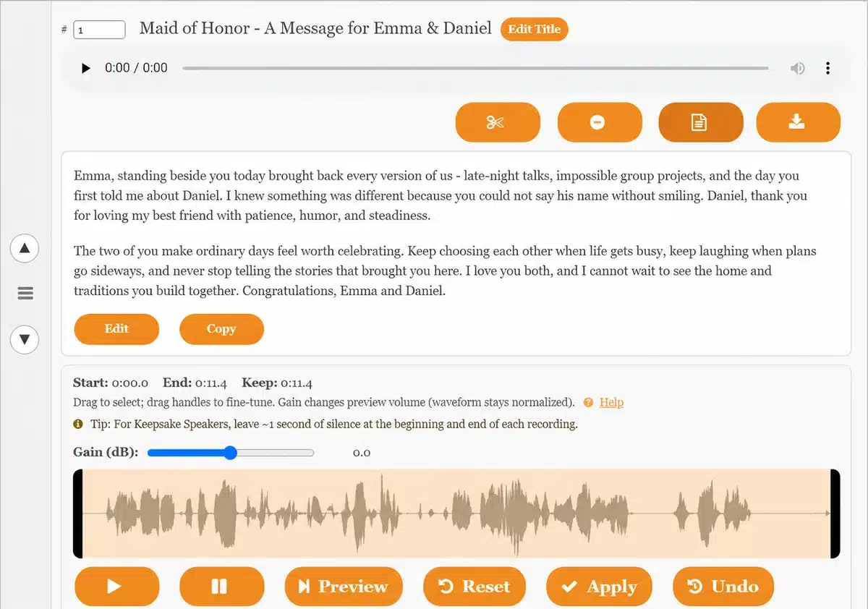The image size is (868, 609).
Task: Toggle the transcript document button
Action: [700, 122]
